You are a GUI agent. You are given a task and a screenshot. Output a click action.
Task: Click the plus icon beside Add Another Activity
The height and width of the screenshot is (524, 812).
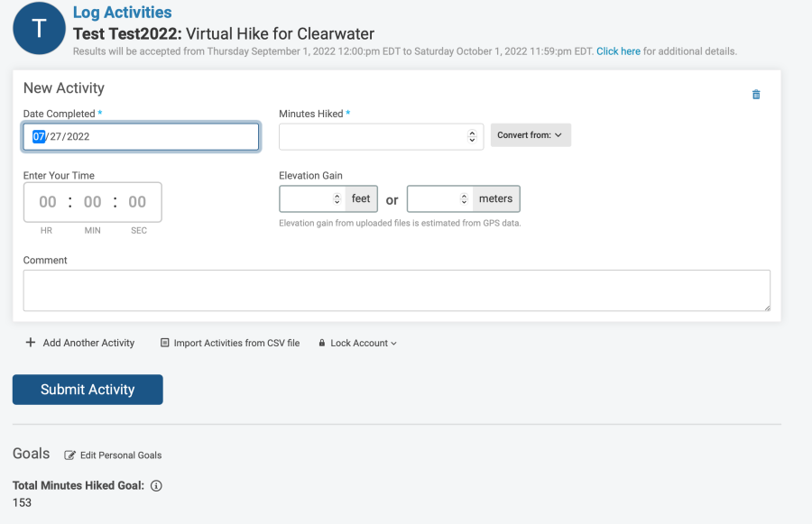pos(31,342)
